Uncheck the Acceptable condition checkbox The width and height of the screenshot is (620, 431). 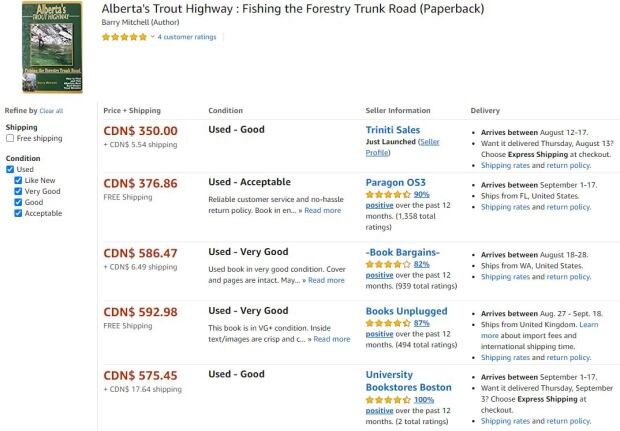pos(18,213)
